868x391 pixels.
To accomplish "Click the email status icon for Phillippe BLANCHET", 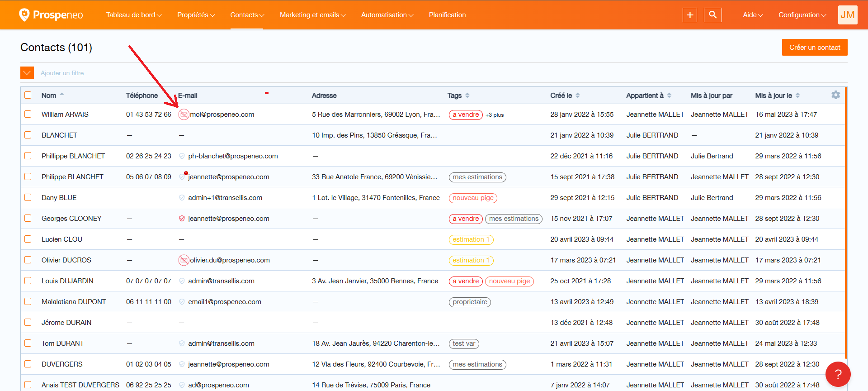I will (182, 156).
